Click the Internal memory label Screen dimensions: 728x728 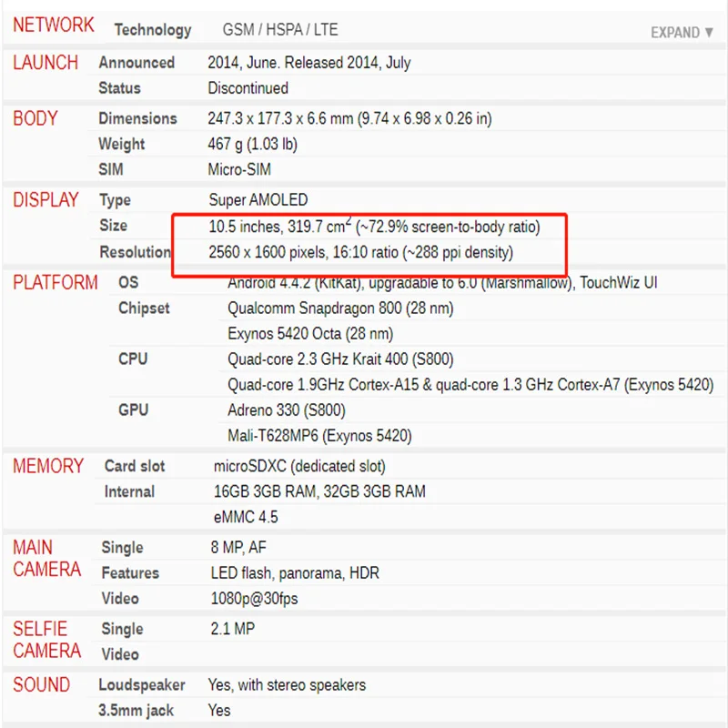coord(129,491)
